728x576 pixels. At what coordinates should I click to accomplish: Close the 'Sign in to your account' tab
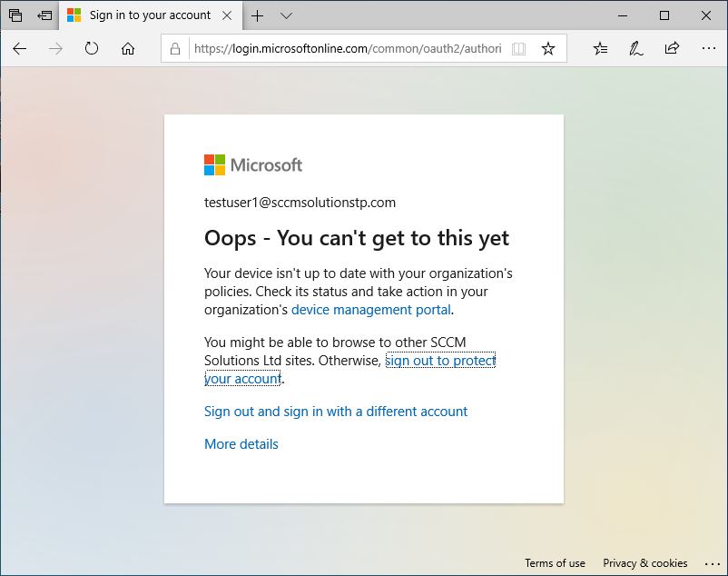click(228, 15)
